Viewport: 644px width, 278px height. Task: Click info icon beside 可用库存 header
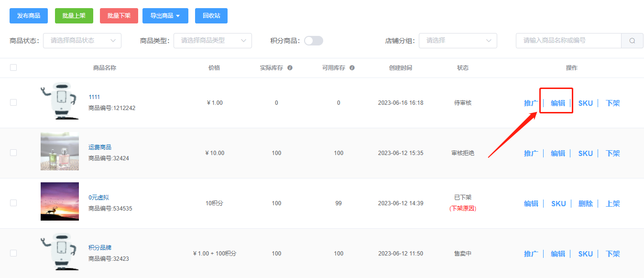(352, 68)
